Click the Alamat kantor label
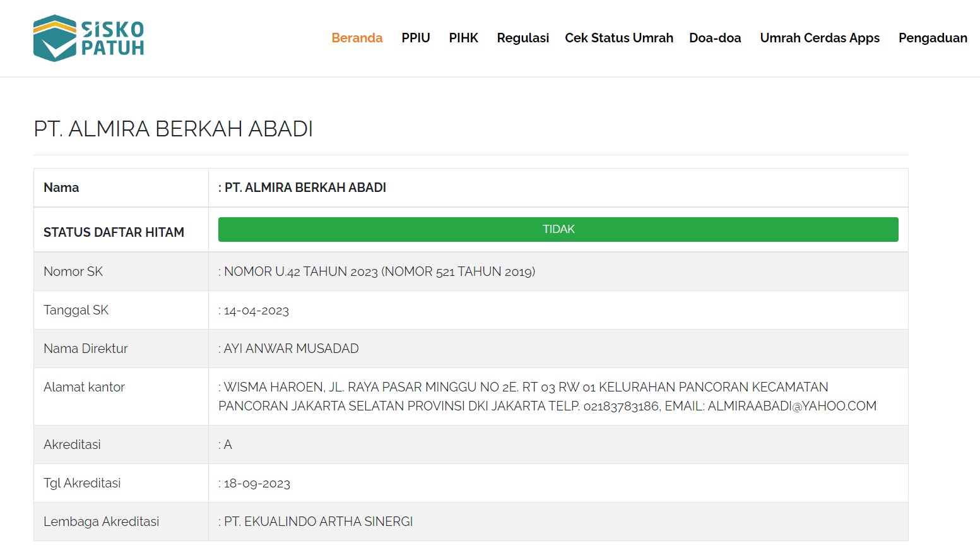Viewport: 980px width, 555px height. point(84,387)
